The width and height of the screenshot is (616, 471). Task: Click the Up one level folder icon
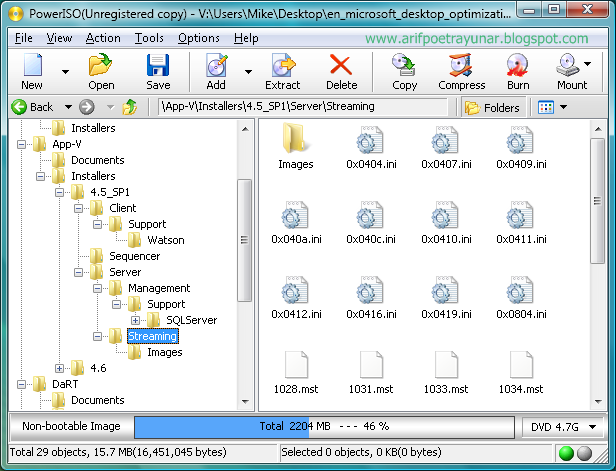(x=130, y=107)
